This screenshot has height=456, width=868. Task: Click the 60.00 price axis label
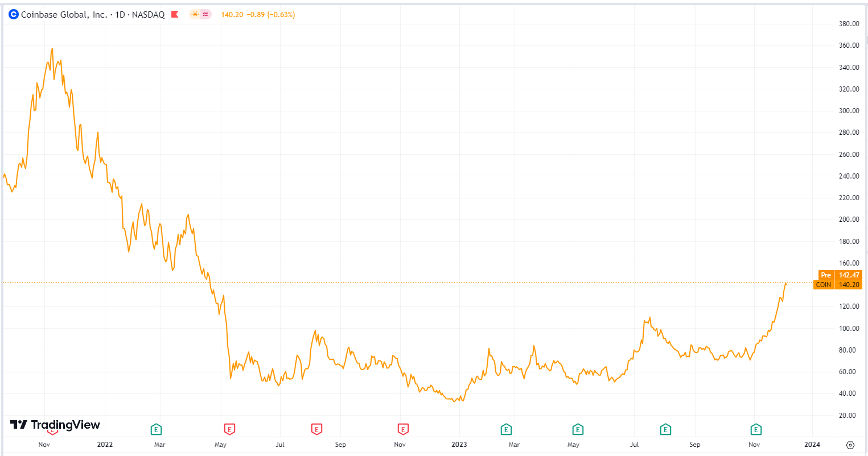pos(849,372)
